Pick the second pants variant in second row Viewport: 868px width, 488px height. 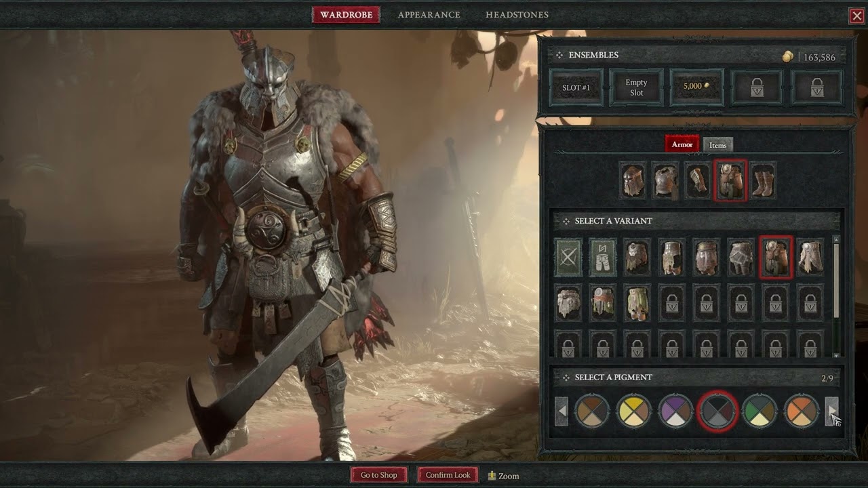(x=603, y=302)
